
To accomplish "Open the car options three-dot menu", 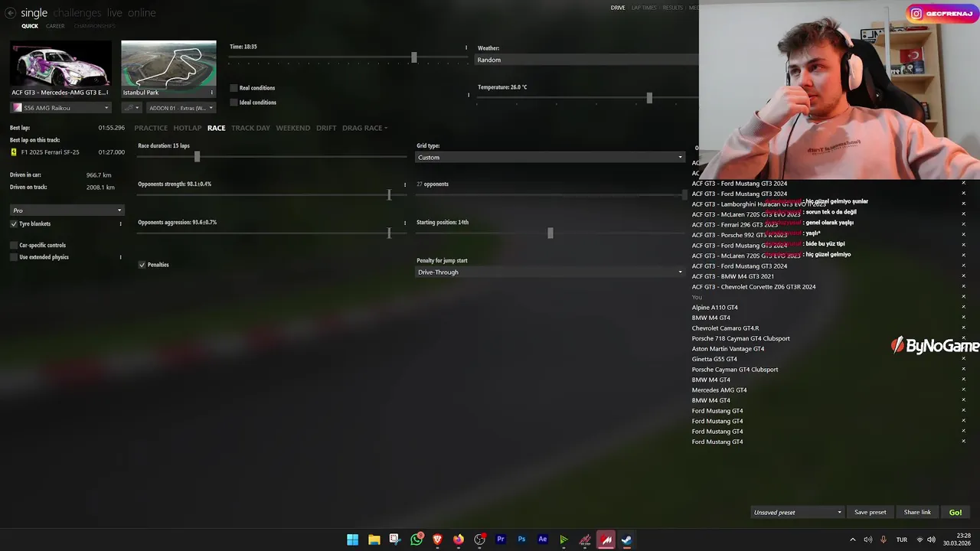I will pyautogui.click(x=107, y=93).
